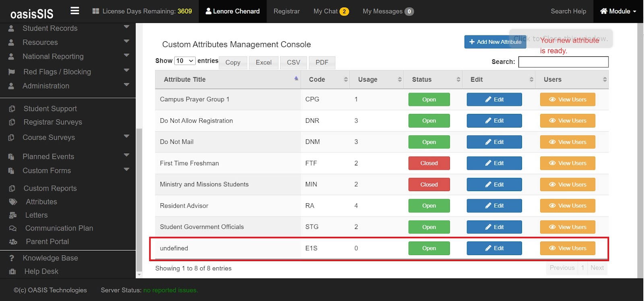Toggle Open status for the undefined attribute
Screen dimensions: 644x301
pos(429,248)
